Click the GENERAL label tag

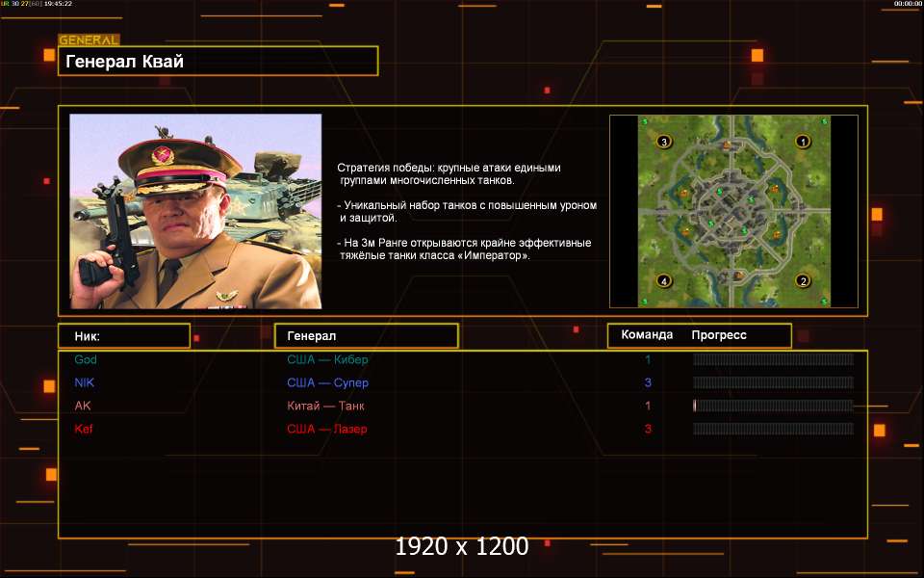pyautogui.click(x=89, y=40)
